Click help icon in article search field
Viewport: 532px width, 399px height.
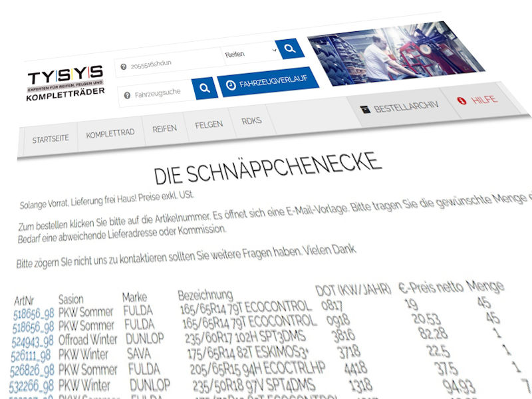click(x=124, y=67)
